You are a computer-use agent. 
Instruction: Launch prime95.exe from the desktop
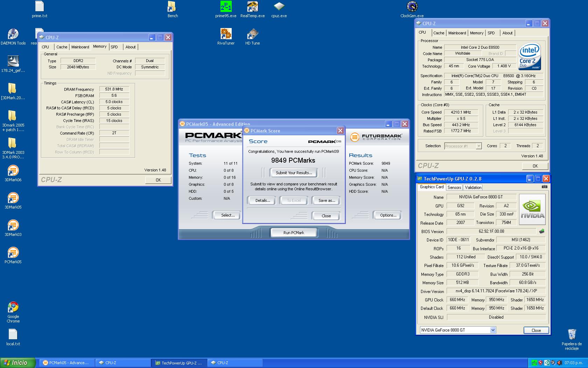pos(226,9)
